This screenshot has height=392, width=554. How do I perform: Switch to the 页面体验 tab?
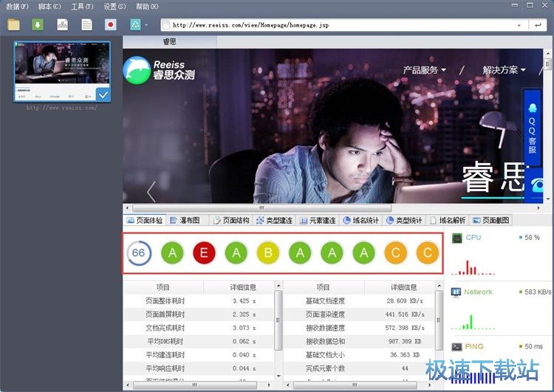point(145,221)
